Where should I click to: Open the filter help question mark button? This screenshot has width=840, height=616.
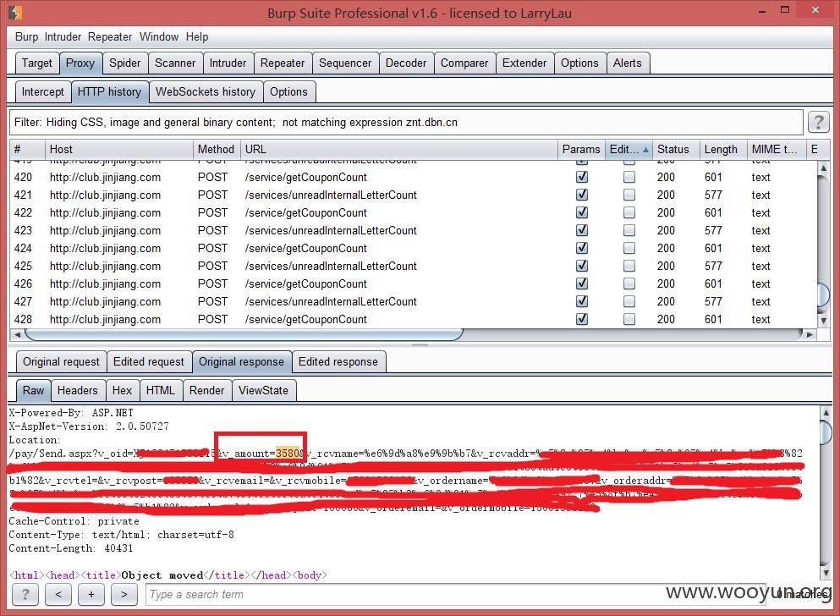coord(818,123)
